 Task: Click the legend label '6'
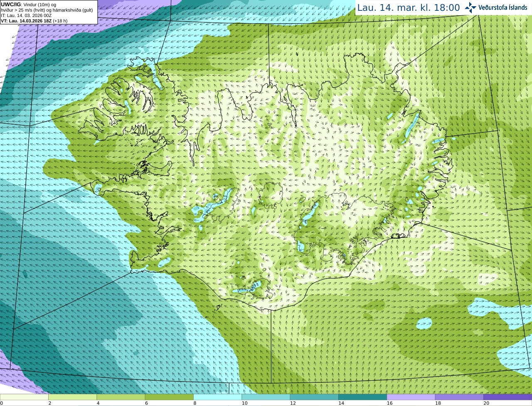click(x=146, y=403)
